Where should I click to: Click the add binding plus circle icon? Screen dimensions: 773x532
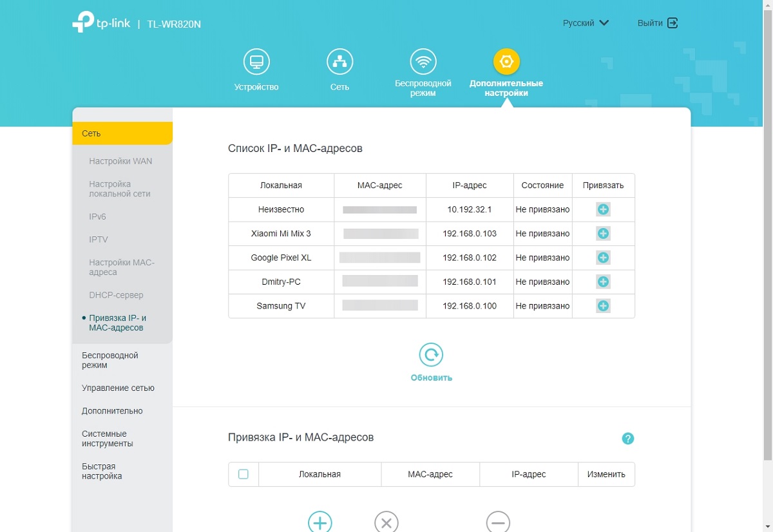(320, 522)
